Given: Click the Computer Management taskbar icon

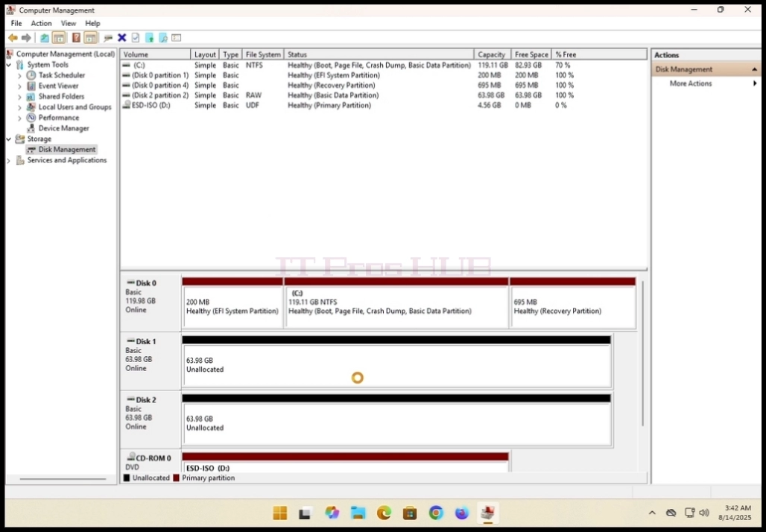Looking at the screenshot, I should (x=487, y=513).
